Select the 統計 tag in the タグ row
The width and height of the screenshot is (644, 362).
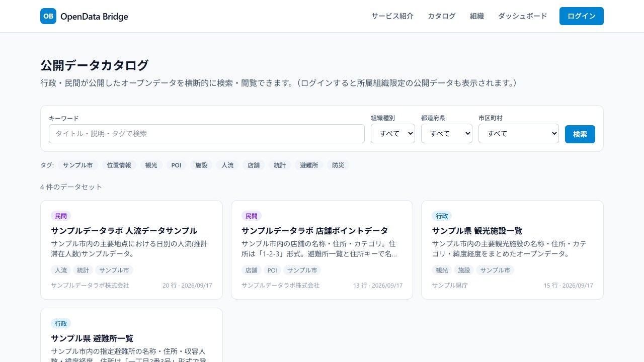tap(280, 165)
